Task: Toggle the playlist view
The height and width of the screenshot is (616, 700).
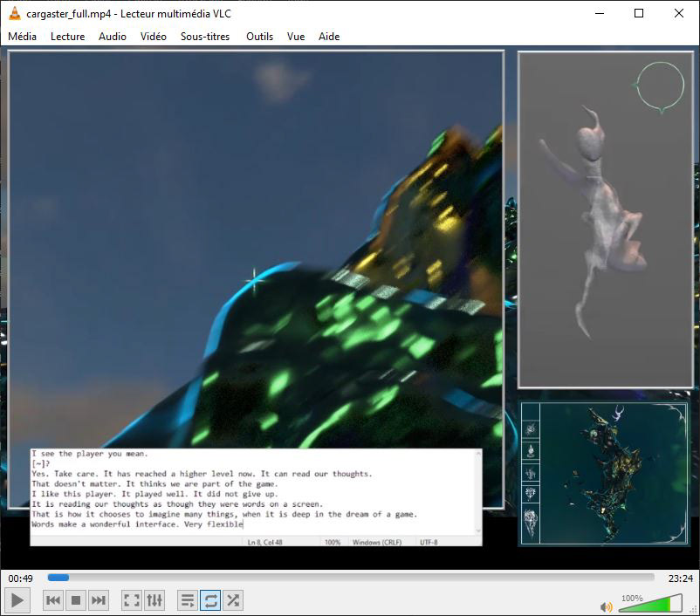Action: click(x=188, y=600)
